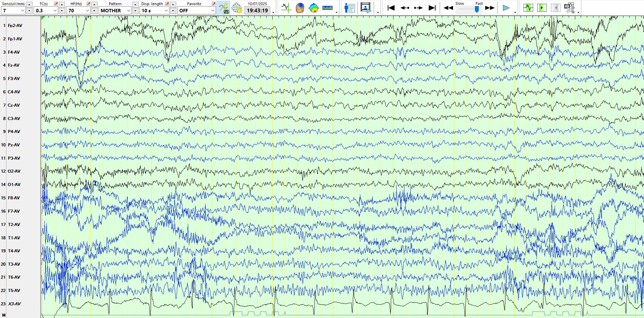Click the TC(s) down arrow stepper
Viewport: 644px width, 318px height.
click(x=62, y=11)
